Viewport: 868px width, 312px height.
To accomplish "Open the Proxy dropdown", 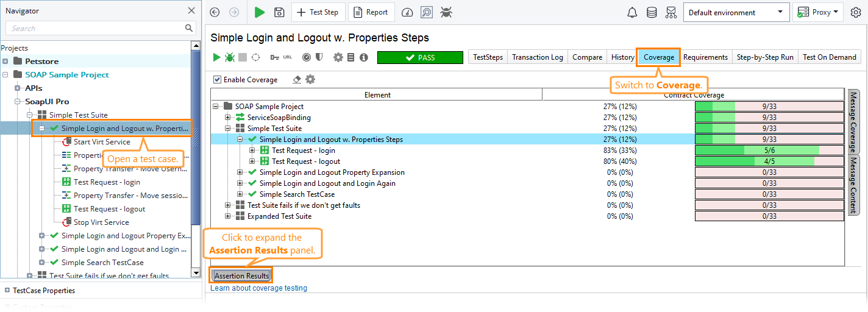I will point(819,12).
